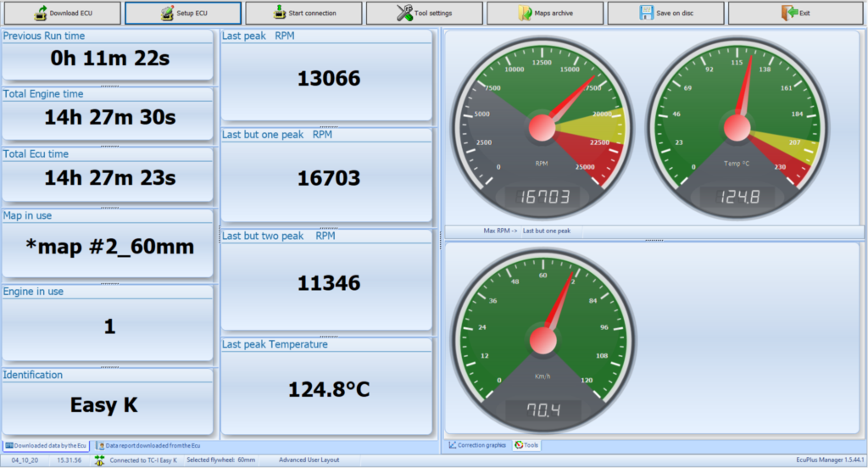
Task: Open the Data report downloaded from the Ecu tab
Action: pos(148,445)
